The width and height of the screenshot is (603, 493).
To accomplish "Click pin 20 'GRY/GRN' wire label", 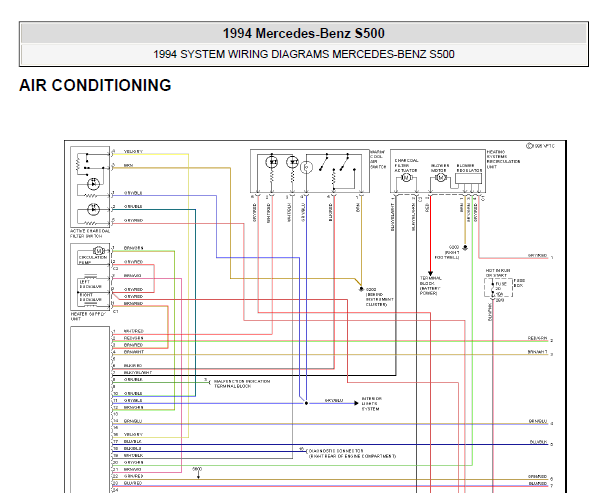I will coord(133,462).
